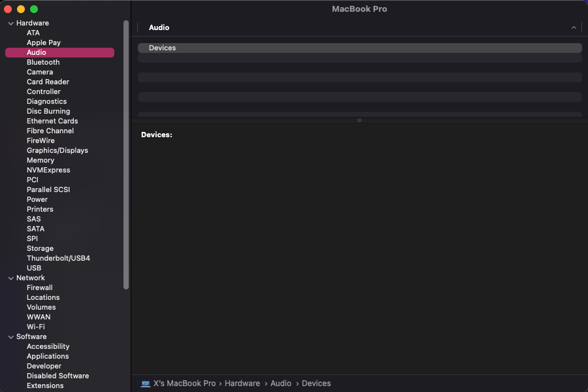Select Extensions under Software

pyautogui.click(x=45, y=385)
